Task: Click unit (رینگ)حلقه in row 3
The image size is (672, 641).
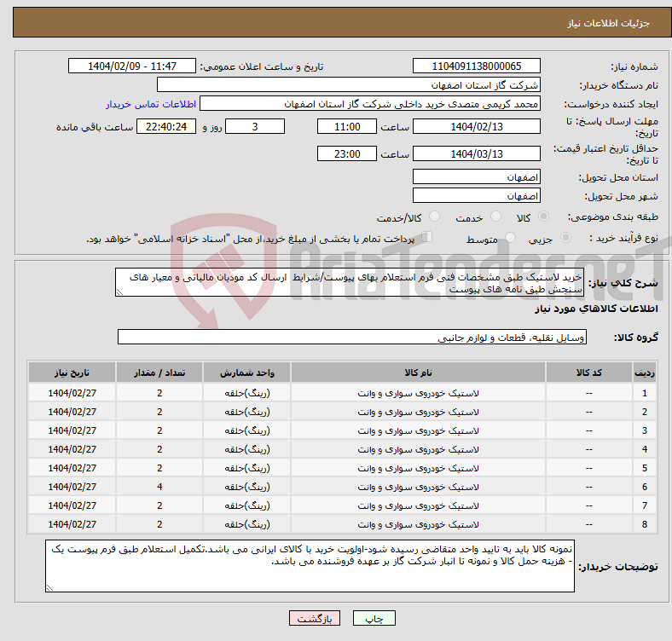Action: point(246,430)
